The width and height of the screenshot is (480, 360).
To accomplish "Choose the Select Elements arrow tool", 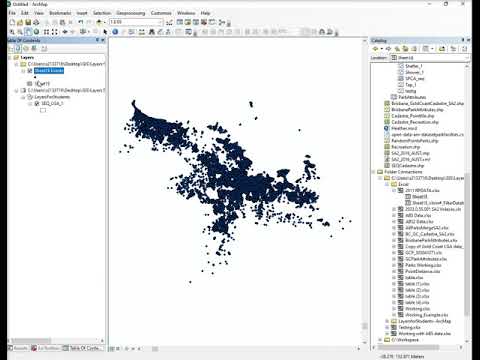I will (105, 32).
